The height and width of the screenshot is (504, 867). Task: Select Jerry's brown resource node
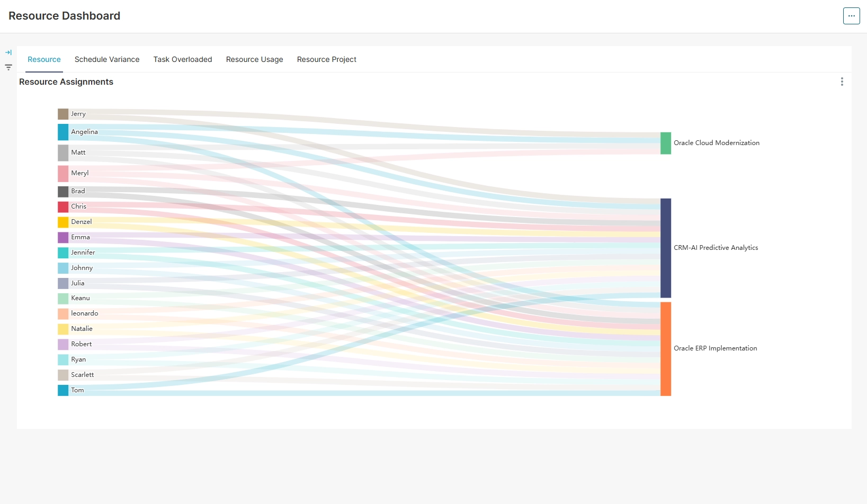pos(63,114)
